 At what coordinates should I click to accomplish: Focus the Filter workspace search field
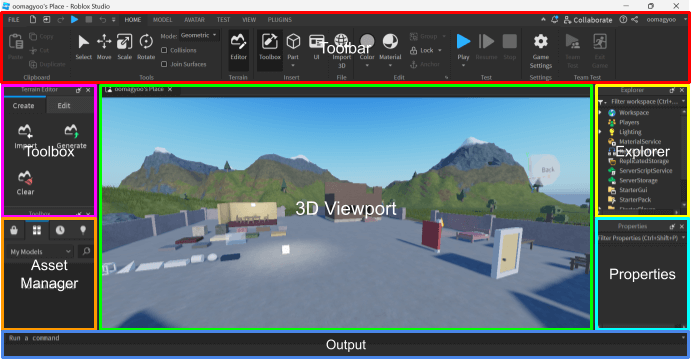[x=643, y=102]
